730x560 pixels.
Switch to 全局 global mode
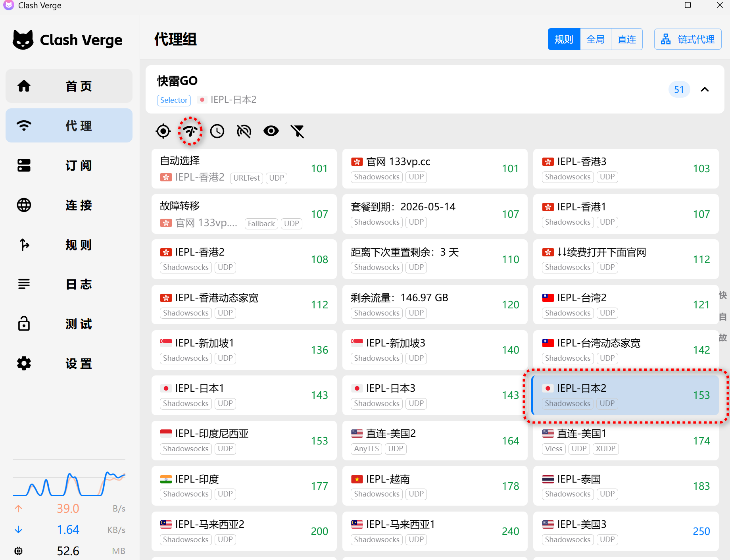coord(596,39)
